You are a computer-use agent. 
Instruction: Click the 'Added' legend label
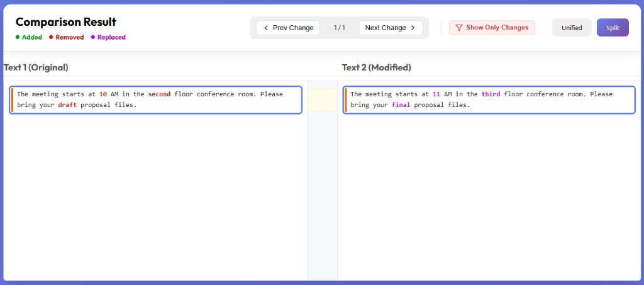[x=31, y=37]
